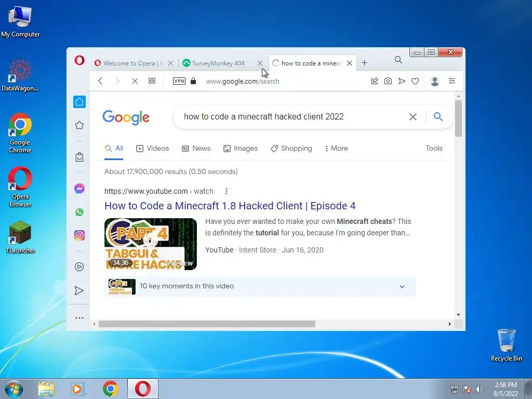Viewport: 532px width, 399px height.
Task: Select the My Computer desktop icon
Action: pos(20,21)
